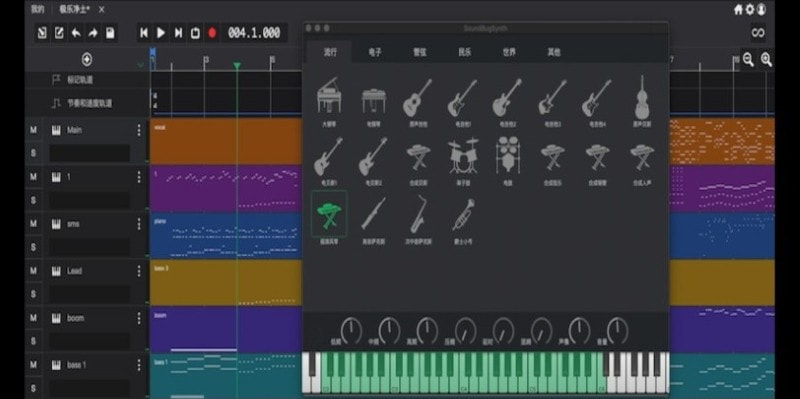Mute the sms track
The image size is (800, 399).
[x=33, y=224]
